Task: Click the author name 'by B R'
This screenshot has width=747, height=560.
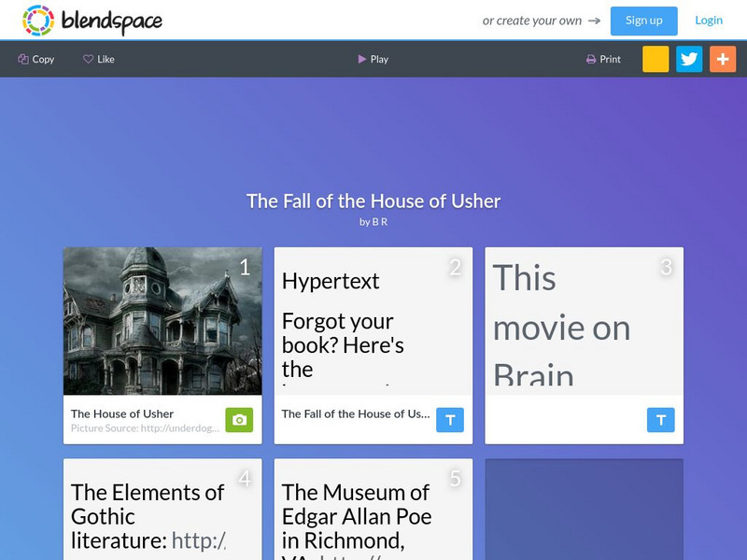Action: tap(373, 222)
